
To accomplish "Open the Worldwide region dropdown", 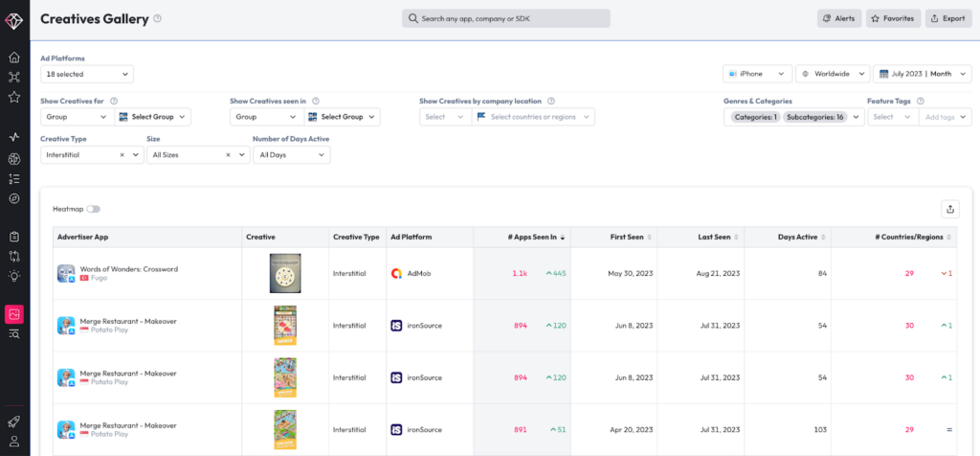I will click(x=833, y=74).
